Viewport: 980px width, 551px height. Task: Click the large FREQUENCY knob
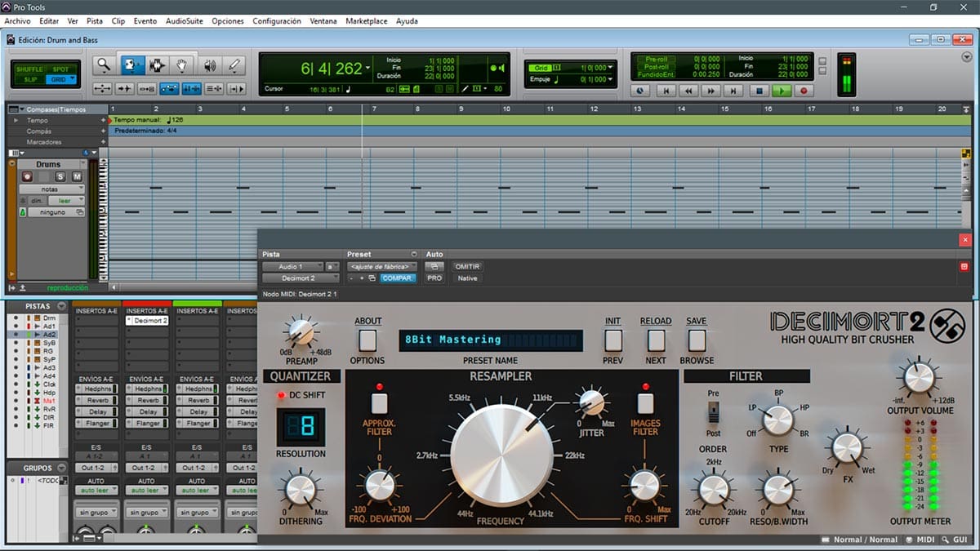tap(502, 457)
